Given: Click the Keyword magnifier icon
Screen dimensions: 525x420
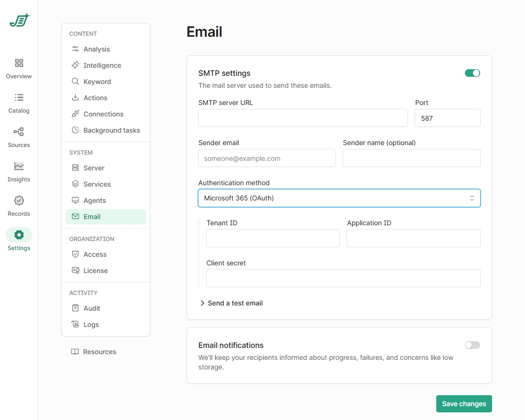Looking at the screenshot, I should [x=75, y=82].
